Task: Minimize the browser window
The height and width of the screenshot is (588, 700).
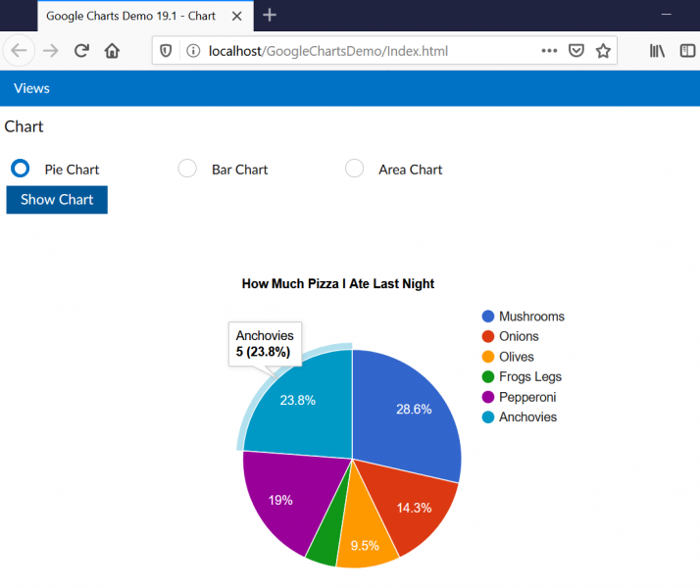Action: pos(667,15)
